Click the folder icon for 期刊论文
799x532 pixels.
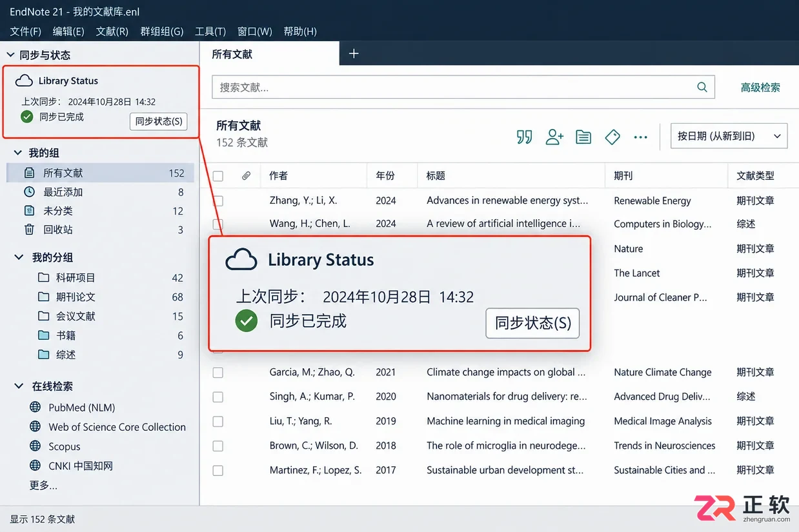click(x=43, y=297)
